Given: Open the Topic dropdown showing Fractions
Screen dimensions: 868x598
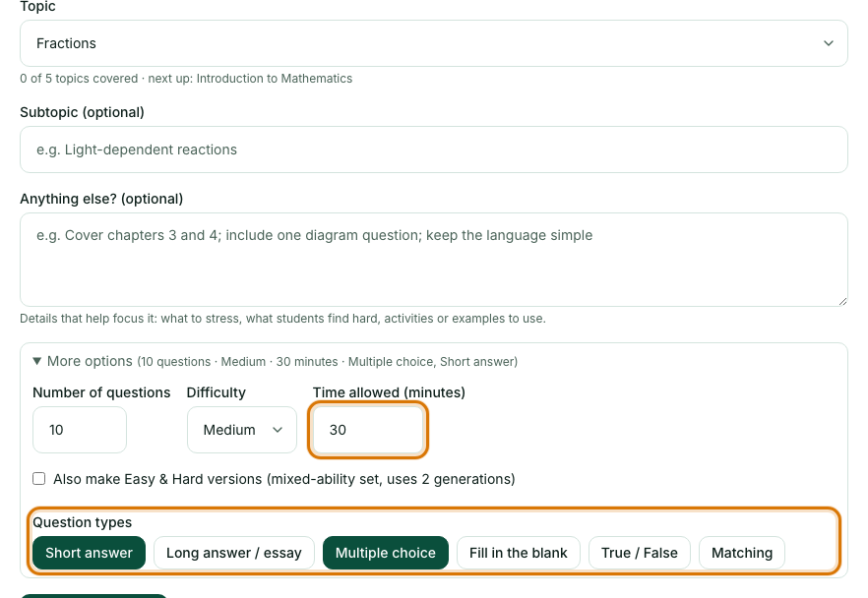Looking at the screenshot, I should coord(433,43).
